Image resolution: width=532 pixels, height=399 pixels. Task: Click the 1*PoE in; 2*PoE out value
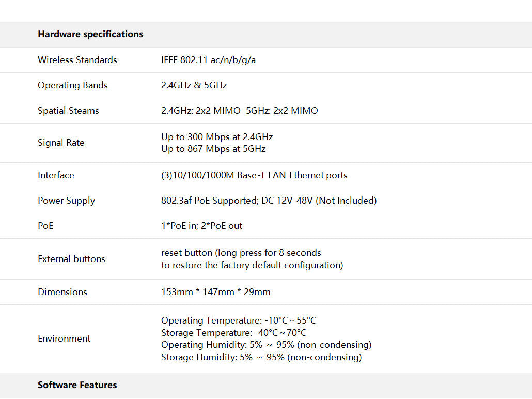[201, 226]
